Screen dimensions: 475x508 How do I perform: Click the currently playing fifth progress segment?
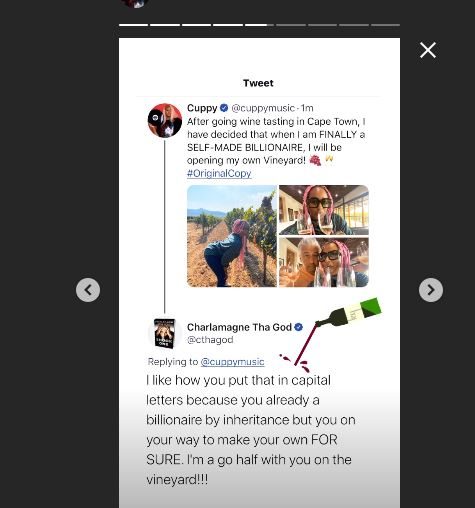coord(259,25)
